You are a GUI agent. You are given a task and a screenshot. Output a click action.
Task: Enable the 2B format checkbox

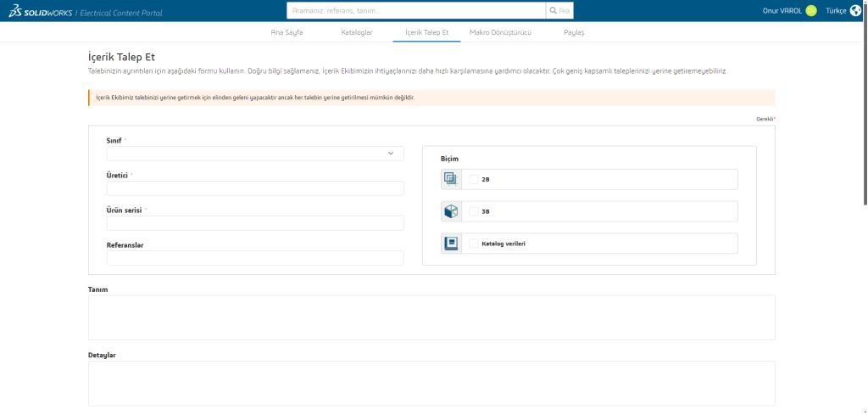pyautogui.click(x=474, y=179)
